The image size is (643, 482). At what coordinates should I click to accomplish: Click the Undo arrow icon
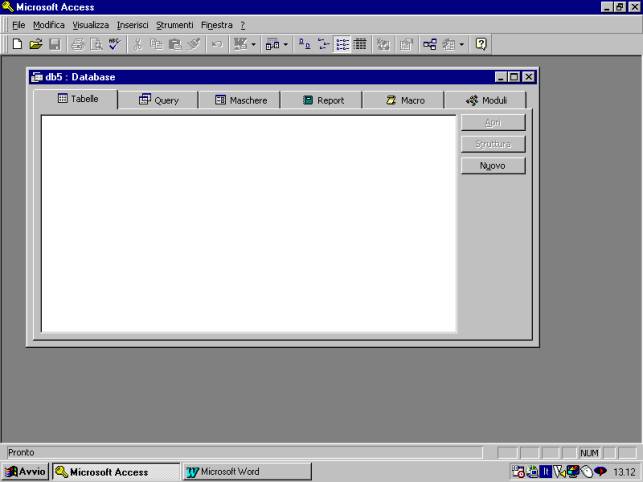[217, 44]
